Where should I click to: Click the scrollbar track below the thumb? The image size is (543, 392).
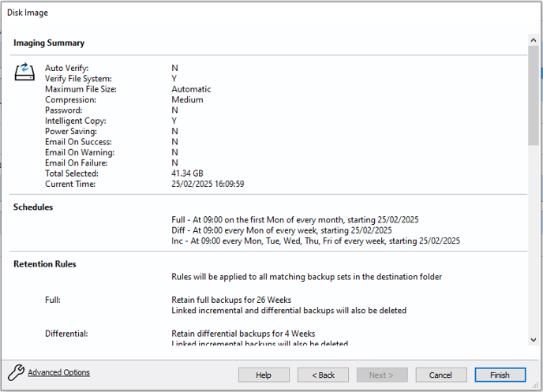tap(534, 237)
